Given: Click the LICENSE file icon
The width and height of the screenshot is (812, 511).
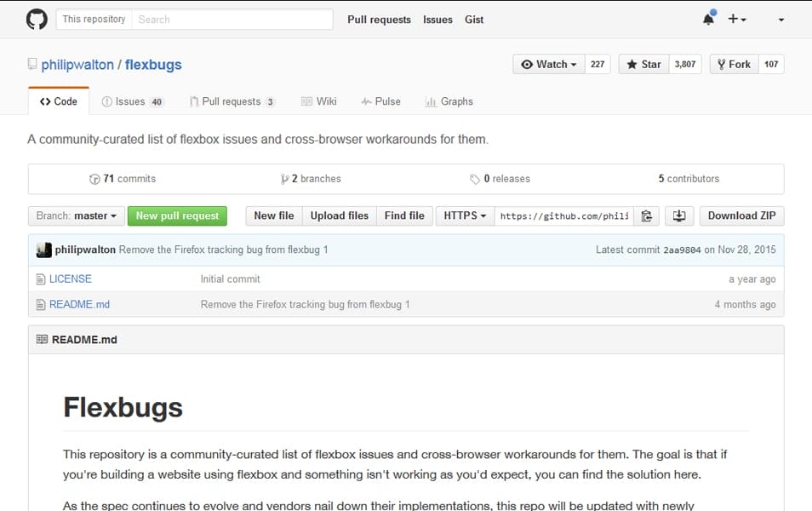Looking at the screenshot, I should pos(40,279).
